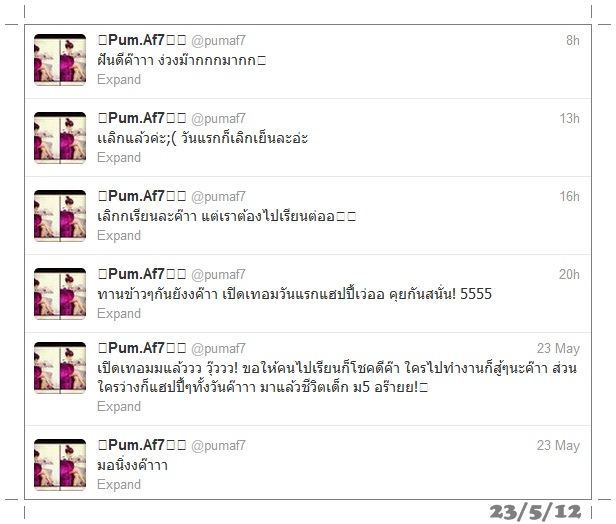The image size is (616, 524).
Task: Expand the bottom 23 May tweet
Action: [119, 484]
